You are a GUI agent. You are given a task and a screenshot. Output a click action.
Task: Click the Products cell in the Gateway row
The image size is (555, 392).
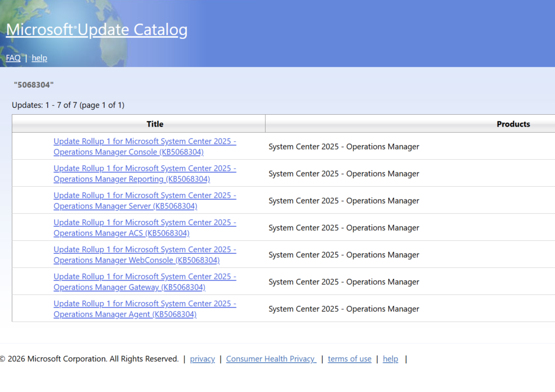point(344,282)
